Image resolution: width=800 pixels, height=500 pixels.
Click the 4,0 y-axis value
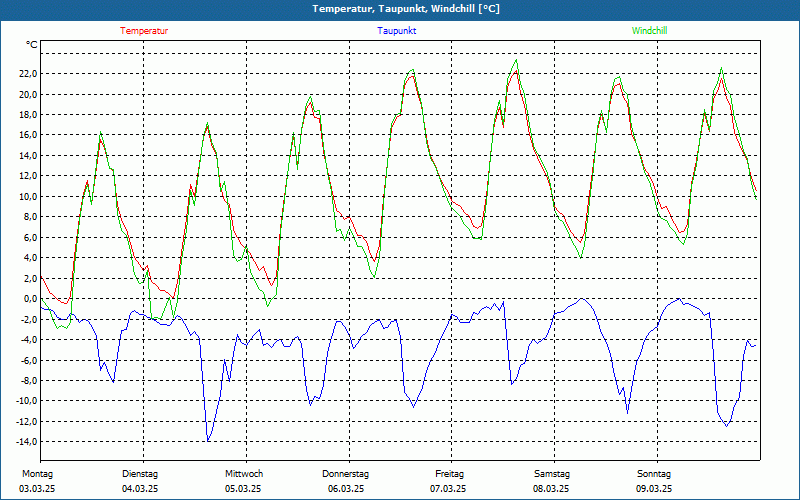30,258
